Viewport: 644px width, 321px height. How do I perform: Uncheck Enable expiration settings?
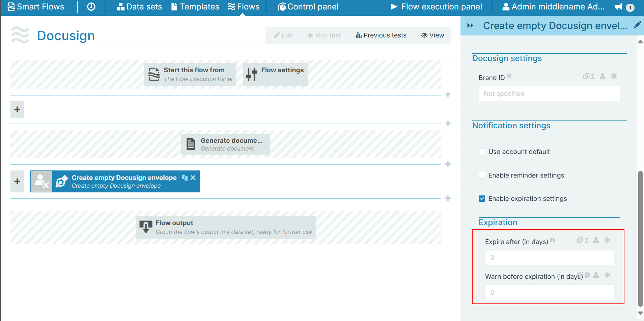point(482,199)
